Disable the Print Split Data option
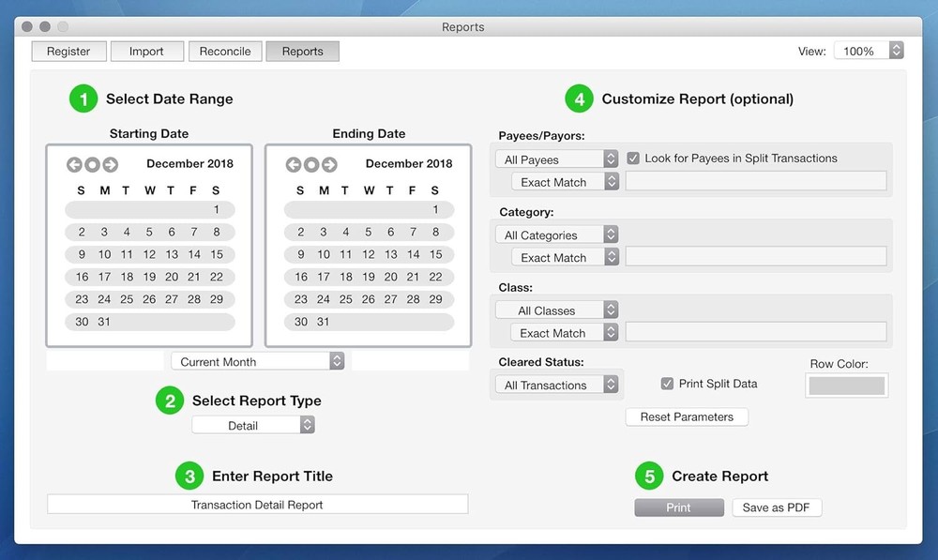938x560 pixels. pos(667,383)
